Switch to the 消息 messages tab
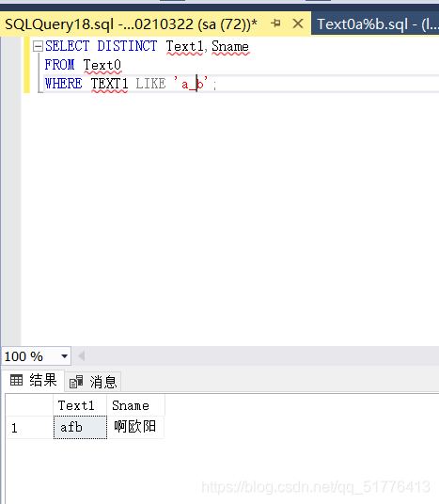The height and width of the screenshot is (504, 439). pos(92,382)
